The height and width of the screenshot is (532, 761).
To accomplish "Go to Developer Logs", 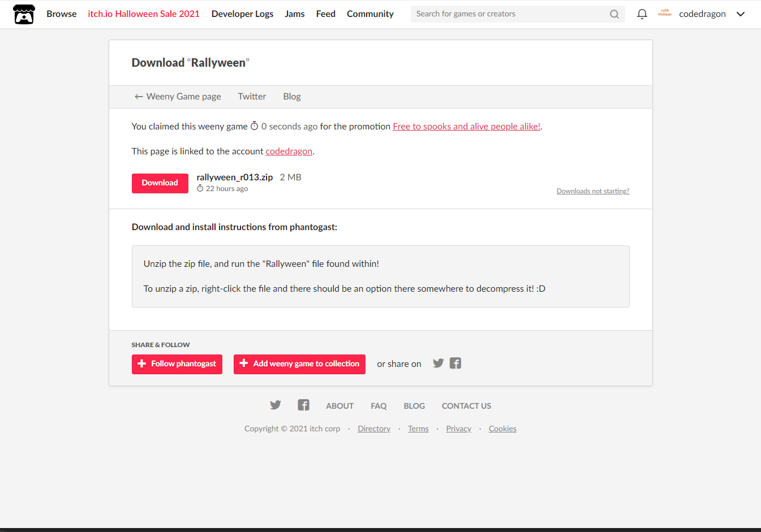I will [242, 14].
